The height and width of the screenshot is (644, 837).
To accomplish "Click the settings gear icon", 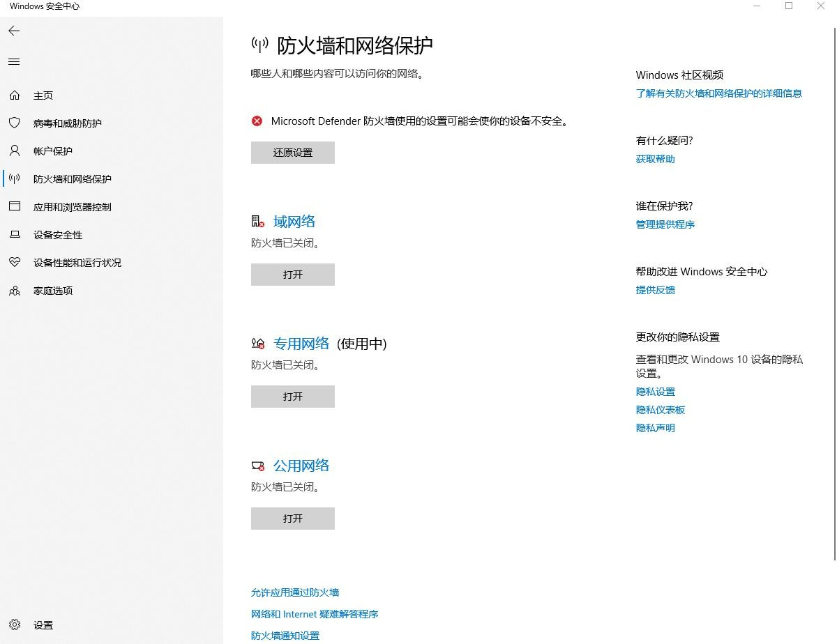I will (x=15, y=624).
